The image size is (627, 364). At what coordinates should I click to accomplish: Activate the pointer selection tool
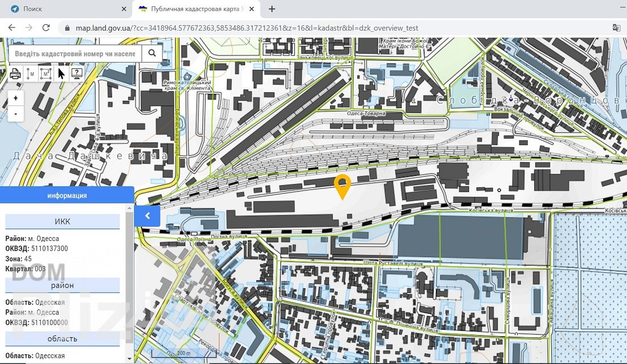point(62,73)
